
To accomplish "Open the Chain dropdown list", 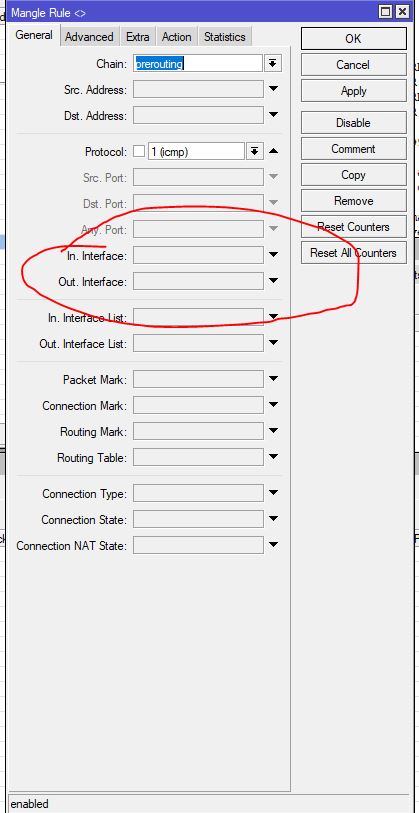I will click(x=273, y=64).
